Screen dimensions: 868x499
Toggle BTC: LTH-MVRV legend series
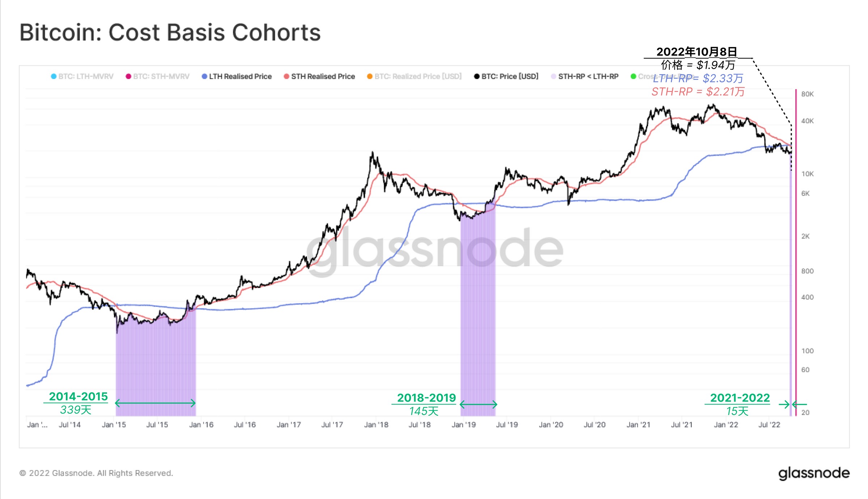[x=82, y=76]
